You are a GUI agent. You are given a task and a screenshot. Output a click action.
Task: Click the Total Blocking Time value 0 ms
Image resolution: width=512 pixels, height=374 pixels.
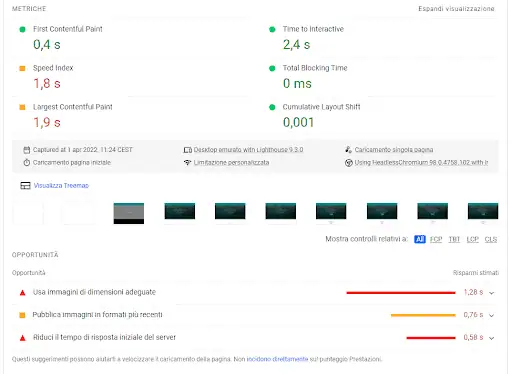coord(297,84)
